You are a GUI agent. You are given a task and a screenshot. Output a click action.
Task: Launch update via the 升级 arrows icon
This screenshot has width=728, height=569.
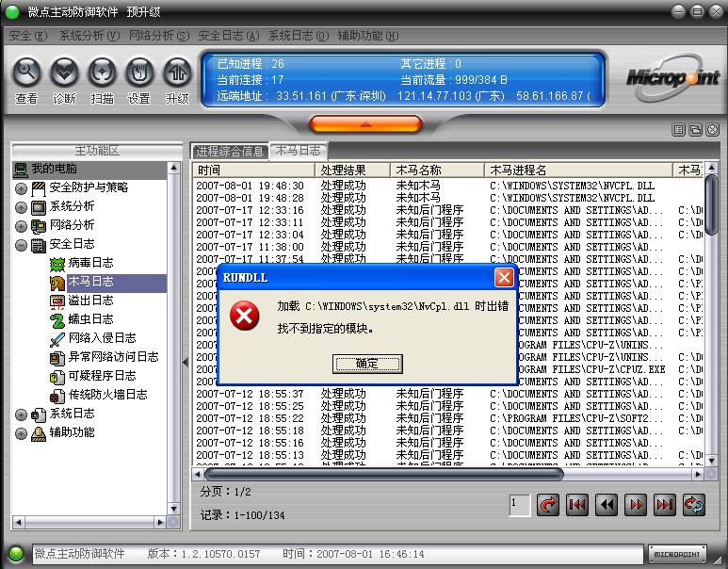pyautogui.click(x=177, y=73)
